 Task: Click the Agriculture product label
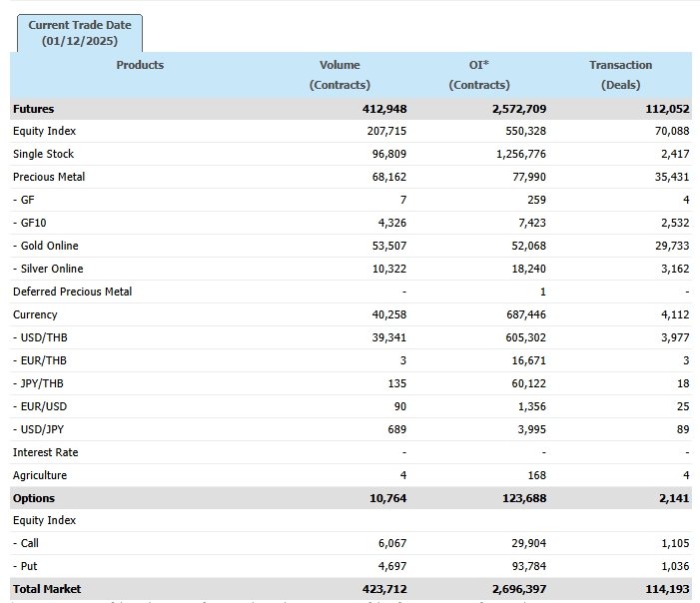point(40,475)
